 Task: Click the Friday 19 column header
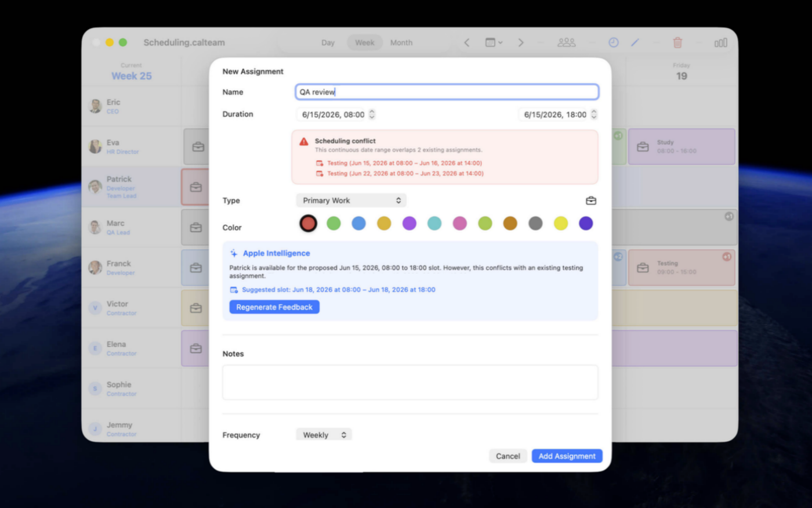tap(681, 72)
